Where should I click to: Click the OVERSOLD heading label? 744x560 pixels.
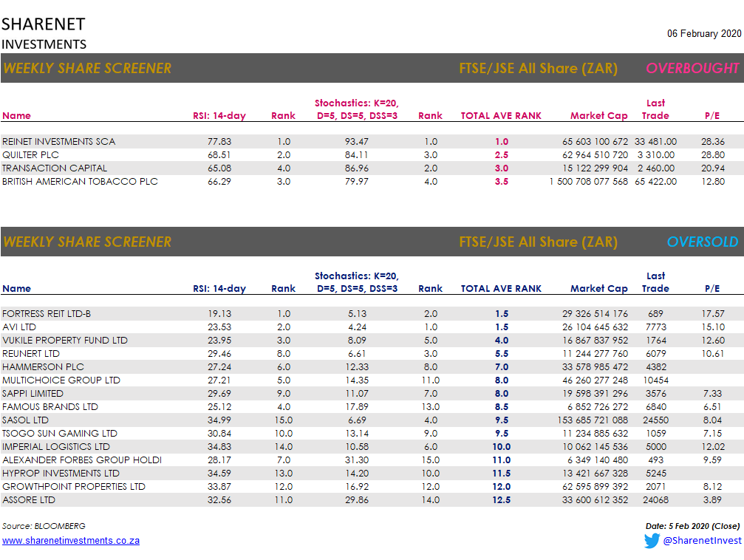[x=703, y=242]
